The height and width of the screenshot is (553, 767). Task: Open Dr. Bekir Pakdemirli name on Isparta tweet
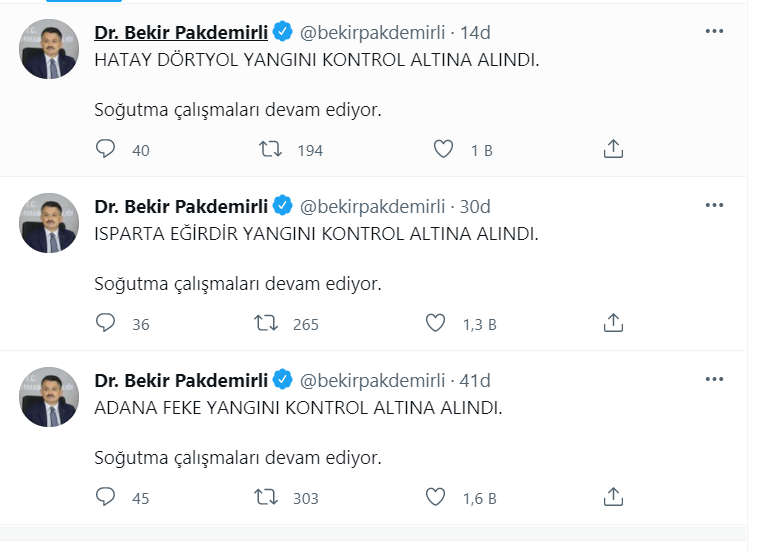coord(180,207)
